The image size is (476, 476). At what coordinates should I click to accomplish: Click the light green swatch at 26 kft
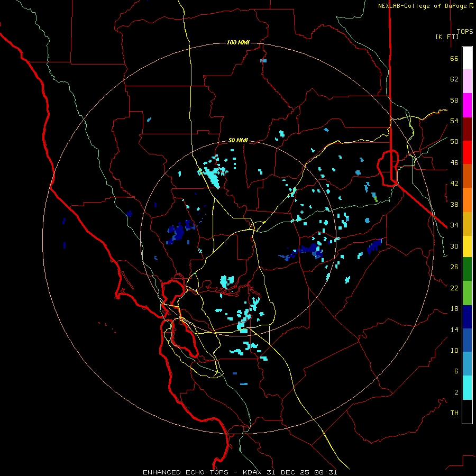point(467,293)
